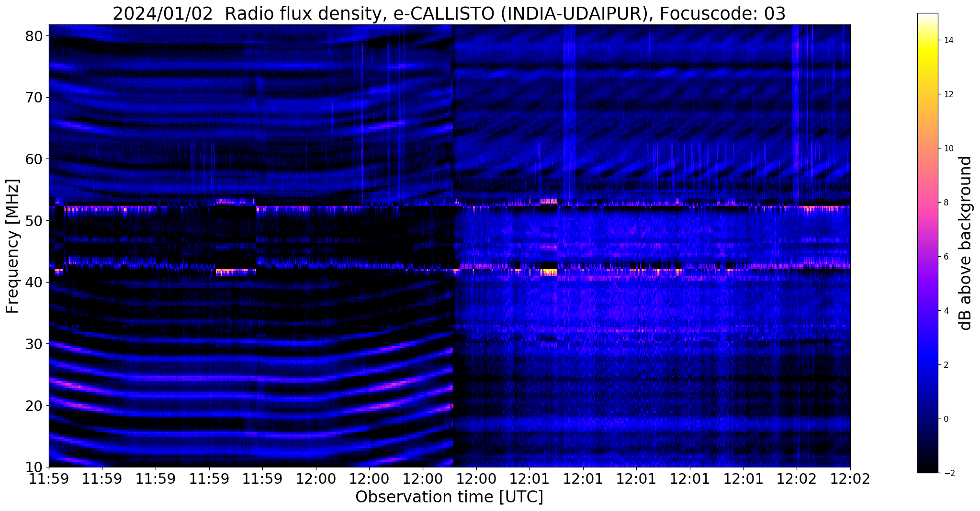The image size is (980, 511).
Task: Click the violet region of the colorbar near 5 dB
Action: click(927, 284)
